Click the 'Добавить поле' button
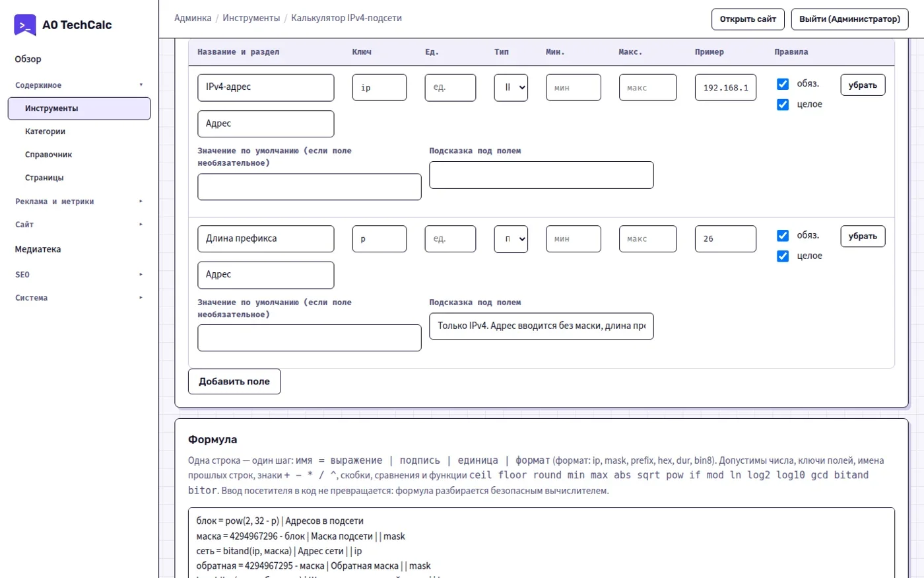This screenshot has width=924, height=578. tap(234, 382)
